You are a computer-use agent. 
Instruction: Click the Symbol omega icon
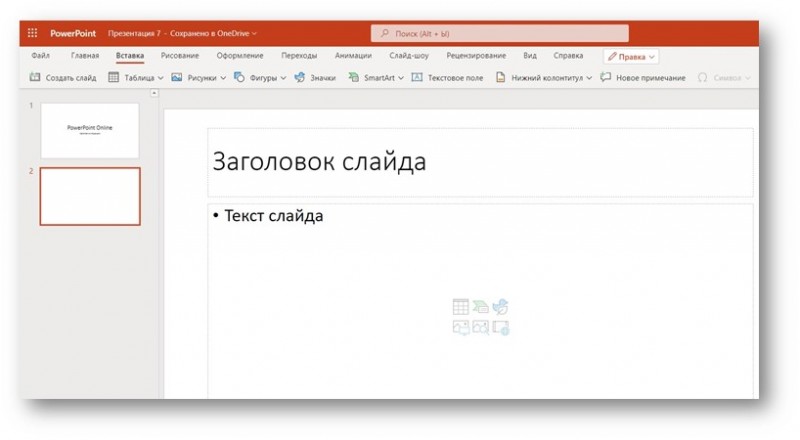click(x=703, y=78)
